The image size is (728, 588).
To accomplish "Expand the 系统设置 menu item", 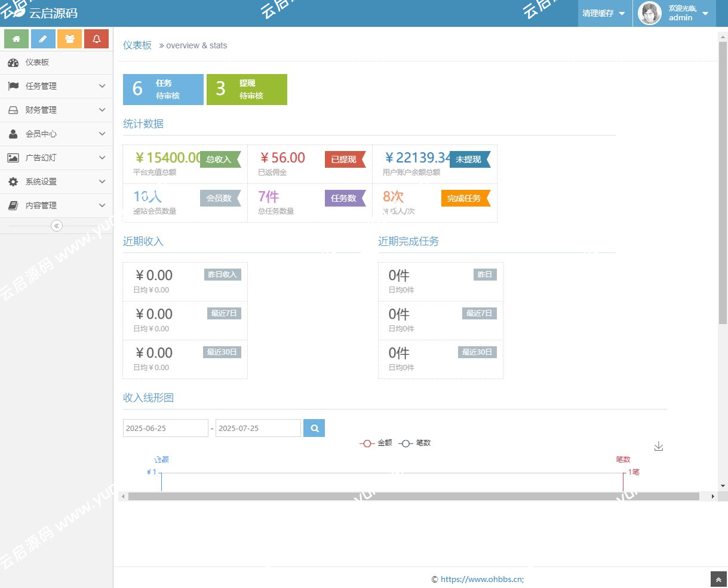I will 56,181.
